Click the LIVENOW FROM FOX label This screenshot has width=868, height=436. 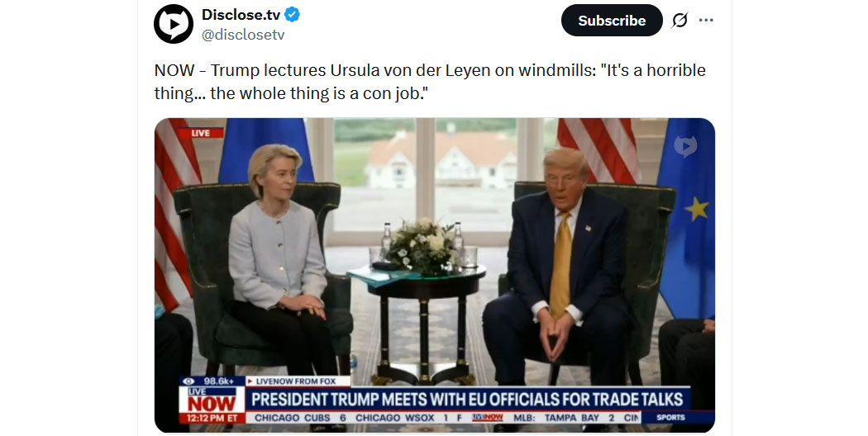(x=296, y=381)
